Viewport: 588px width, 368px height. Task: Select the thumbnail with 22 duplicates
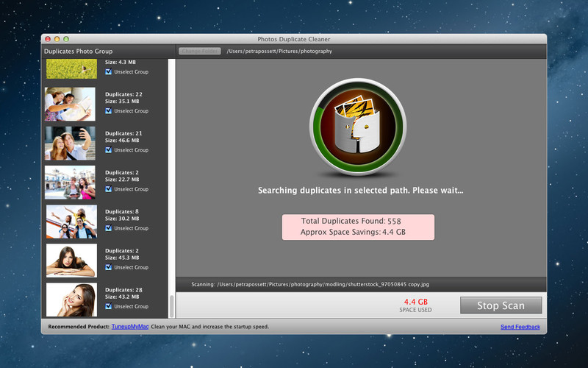71,104
